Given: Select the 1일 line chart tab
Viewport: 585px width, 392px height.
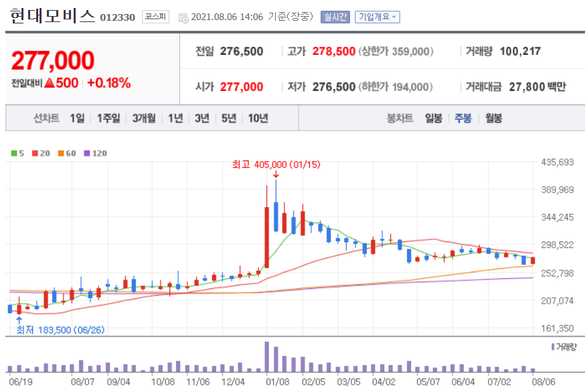Looking at the screenshot, I should (77, 118).
